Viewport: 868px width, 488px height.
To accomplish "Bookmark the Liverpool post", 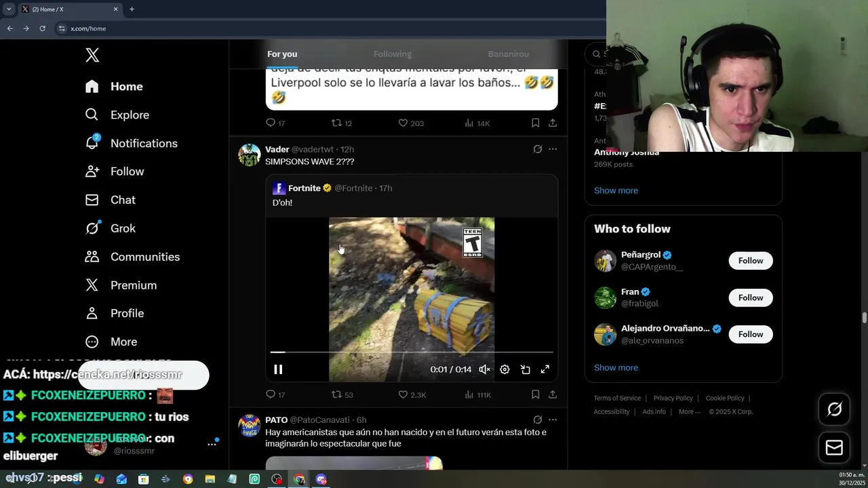I will click(x=535, y=123).
